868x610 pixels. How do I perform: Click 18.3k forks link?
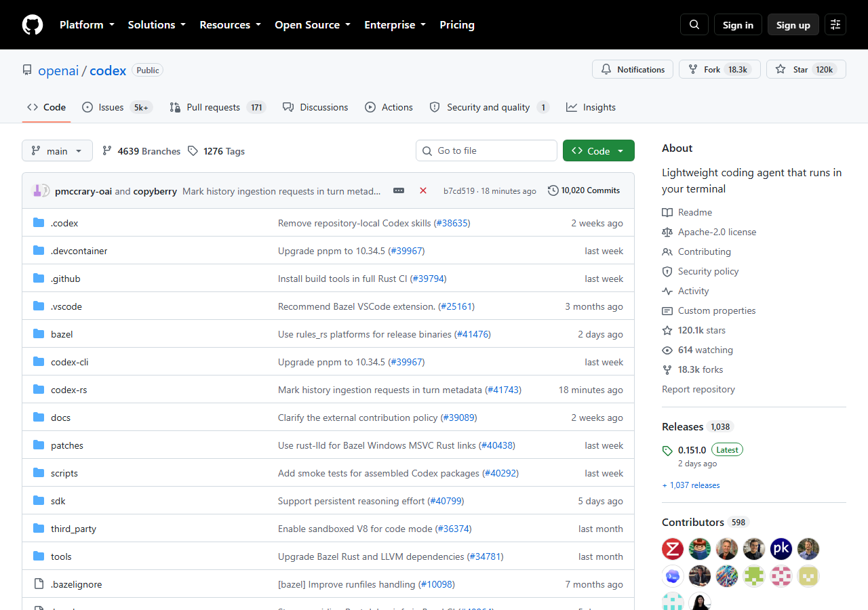tap(692, 369)
